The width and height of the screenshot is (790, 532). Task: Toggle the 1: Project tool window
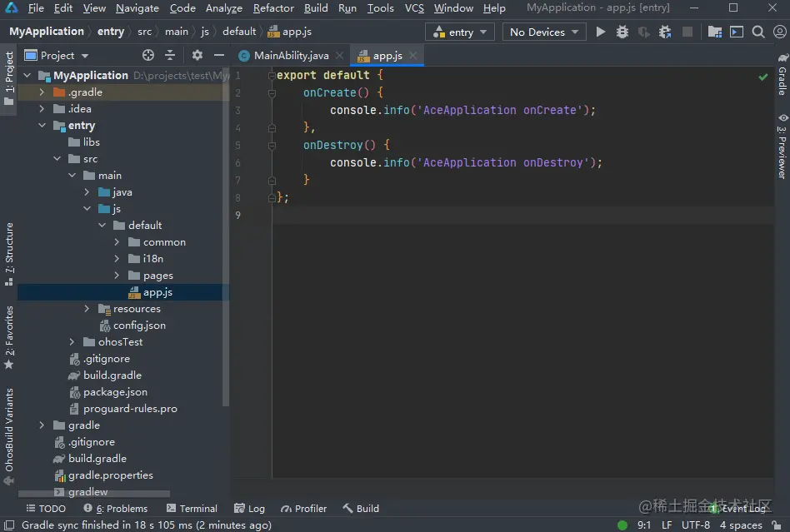coord(9,79)
